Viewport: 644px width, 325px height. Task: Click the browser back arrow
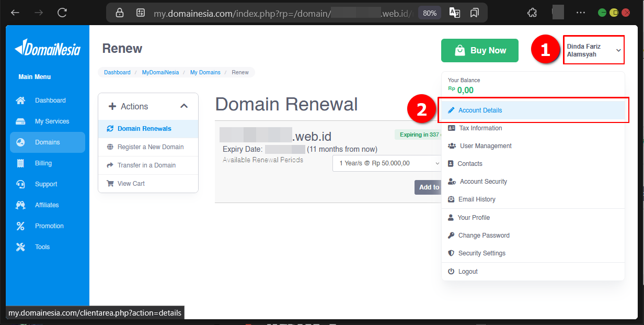pos(15,13)
